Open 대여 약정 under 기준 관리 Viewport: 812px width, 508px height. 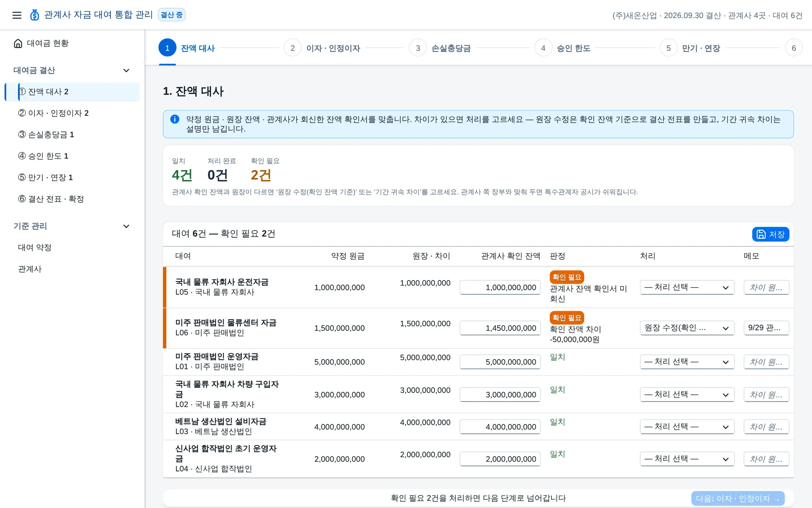(72, 248)
